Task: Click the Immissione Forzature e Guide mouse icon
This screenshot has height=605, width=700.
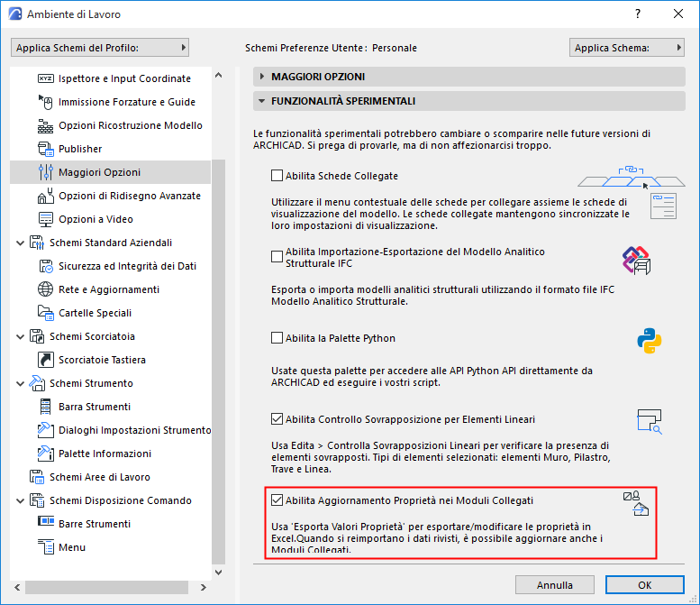Action: (x=46, y=102)
